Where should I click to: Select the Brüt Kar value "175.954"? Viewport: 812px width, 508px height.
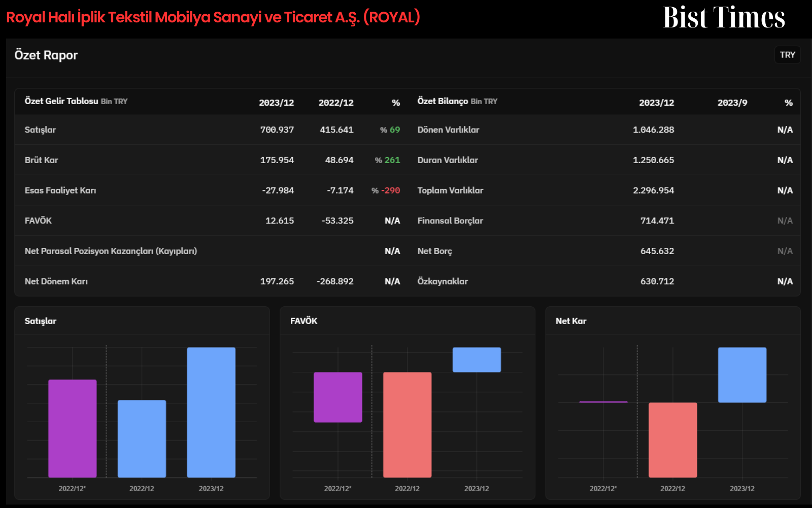point(277,160)
